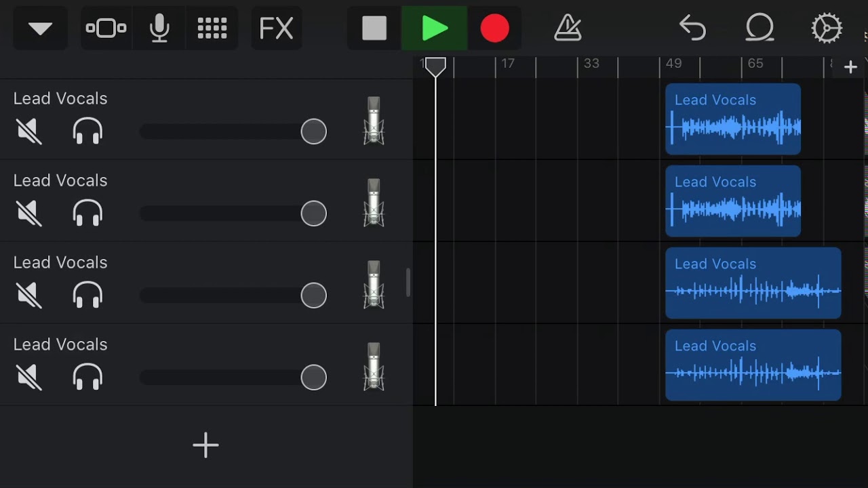Image resolution: width=868 pixels, height=488 pixels.
Task: Select the first track's microphone instrument icon
Action: tap(374, 121)
